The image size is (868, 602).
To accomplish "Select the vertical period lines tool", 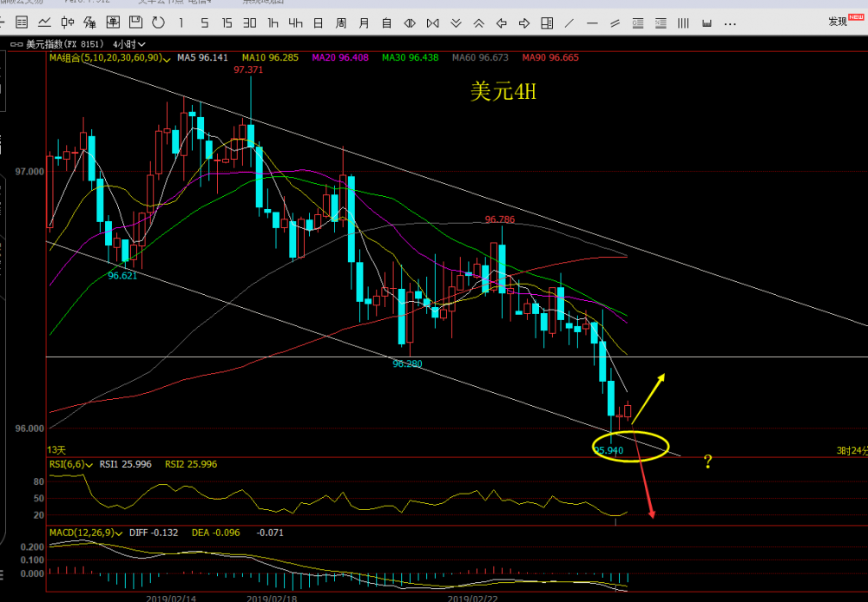I will pyautogui.click(x=684, y=23).
